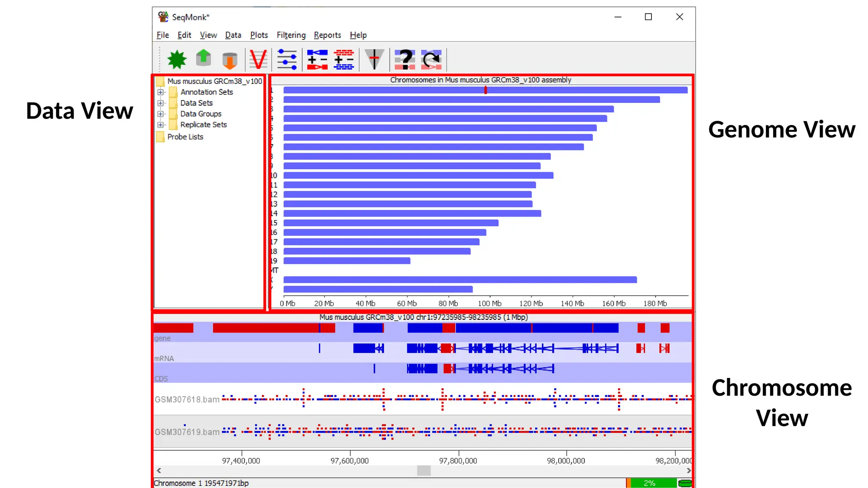Click the gene annotation track label
This screenshot has width=868, height=488.
[162, 338]
